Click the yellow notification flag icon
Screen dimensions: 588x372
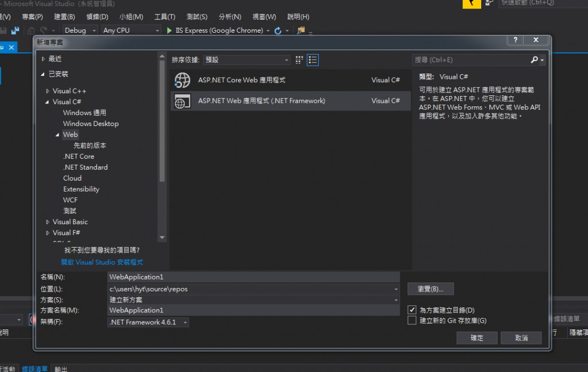(x=471, y=4)
